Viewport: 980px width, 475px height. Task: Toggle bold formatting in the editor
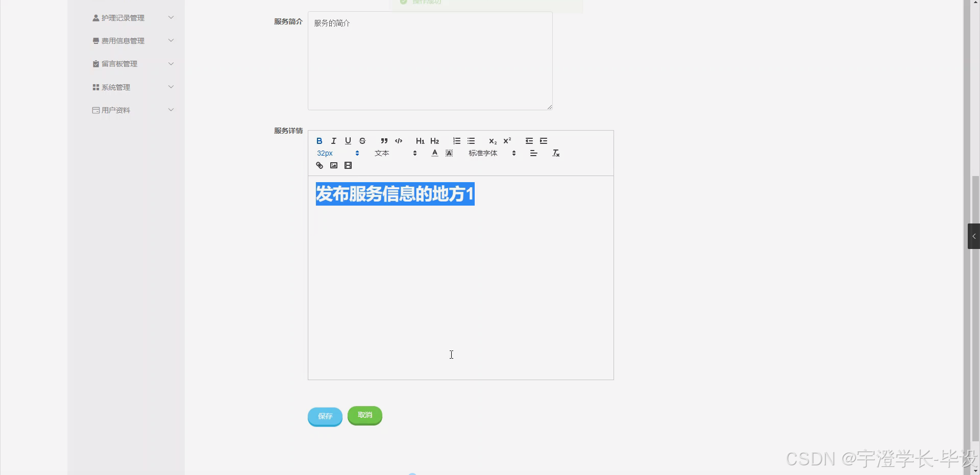[x=319, y=141]
